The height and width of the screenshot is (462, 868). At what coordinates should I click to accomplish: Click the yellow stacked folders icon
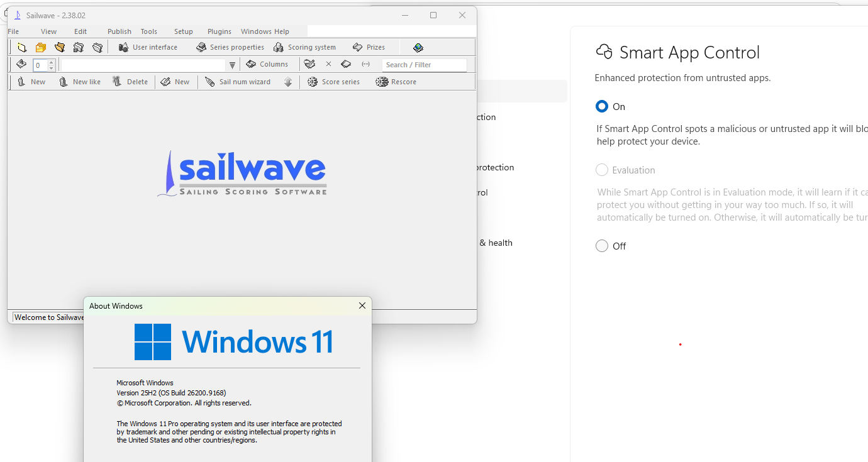click(41, 47)
